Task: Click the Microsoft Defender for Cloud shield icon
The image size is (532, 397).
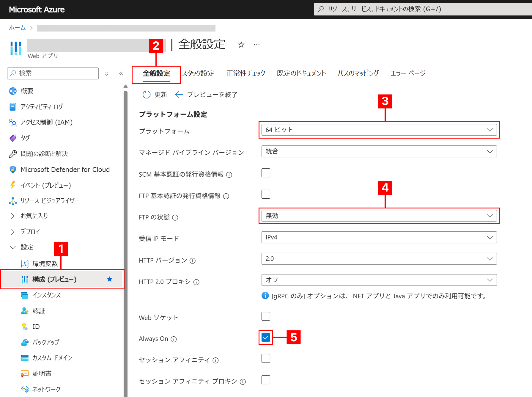Action: pos(13,170)
